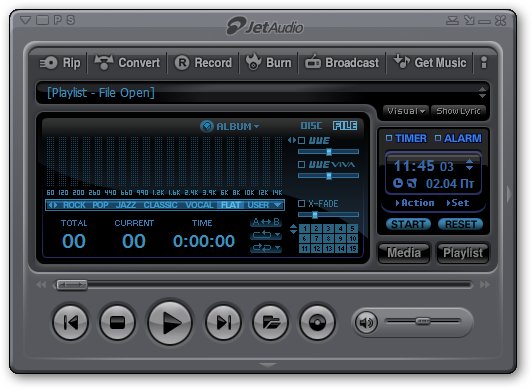This screenshot has height=389, width=532.
Task: Click the START timer button
Action: coord(408,224)
